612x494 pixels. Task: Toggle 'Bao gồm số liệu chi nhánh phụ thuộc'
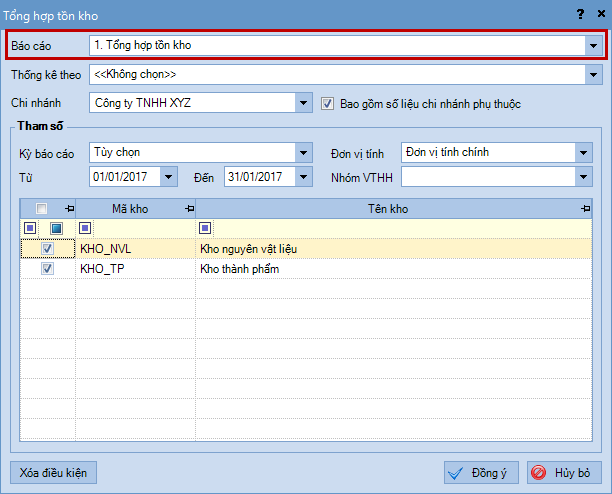328,103
